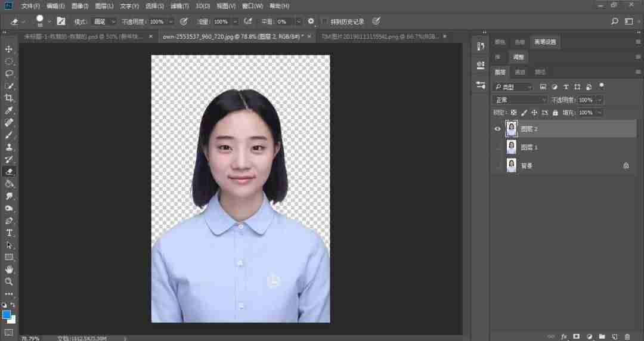Open the eraser extra settings gear
644x341 pixels.
click(x=311, y=21)
